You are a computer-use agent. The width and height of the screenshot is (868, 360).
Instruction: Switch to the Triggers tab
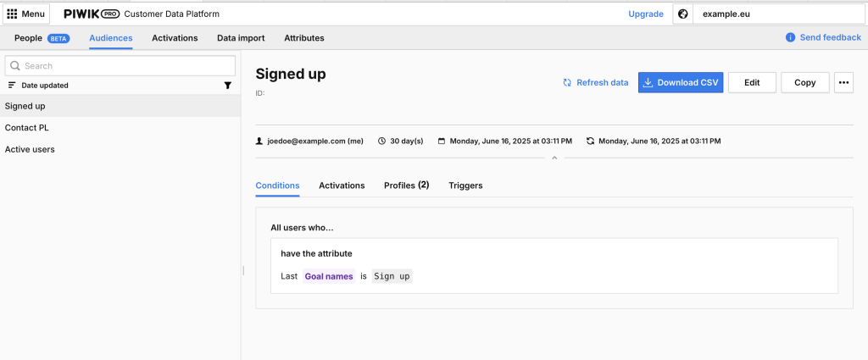click(465, 186)
